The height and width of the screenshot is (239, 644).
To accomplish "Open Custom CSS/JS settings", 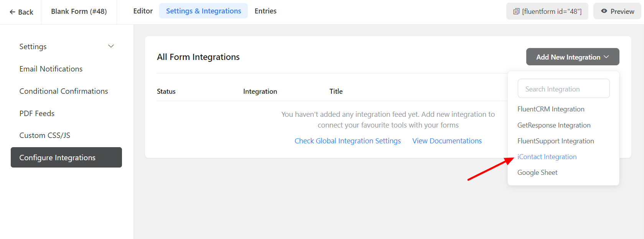I will [45, 135].
